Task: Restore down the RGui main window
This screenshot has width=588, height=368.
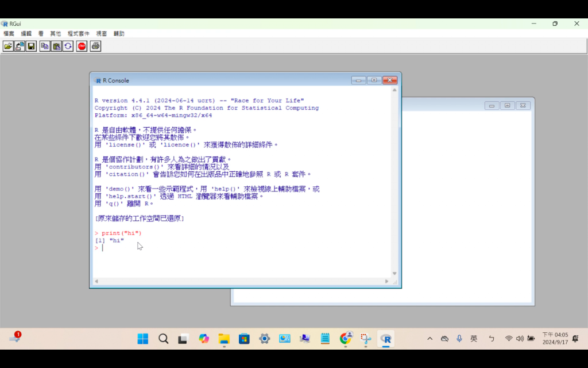Action: [555, 23]
